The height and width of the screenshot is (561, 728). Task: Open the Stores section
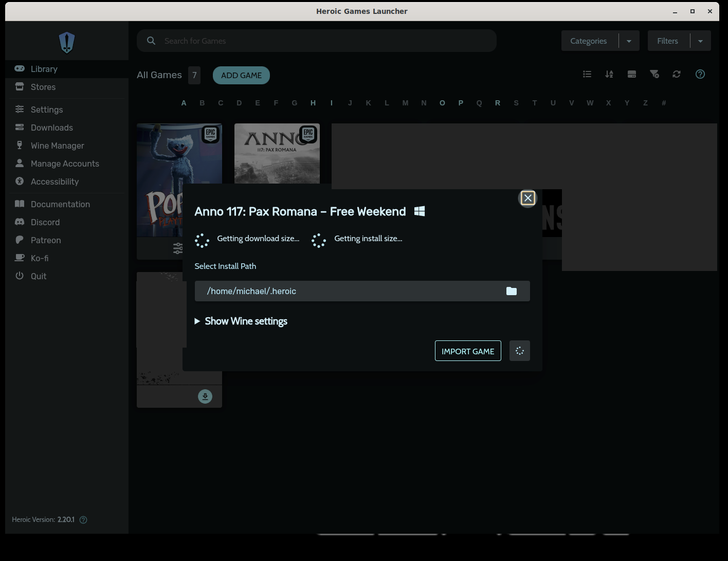(x=43, y=87)
